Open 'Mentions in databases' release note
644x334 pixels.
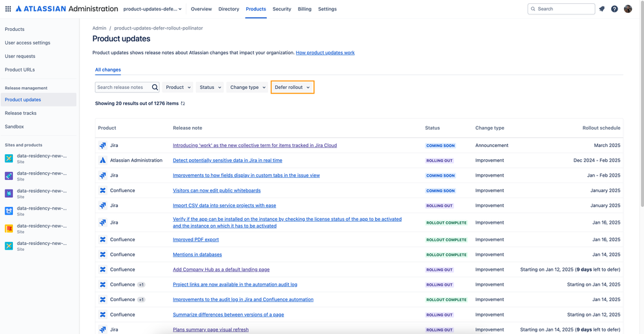pos(197,254)
